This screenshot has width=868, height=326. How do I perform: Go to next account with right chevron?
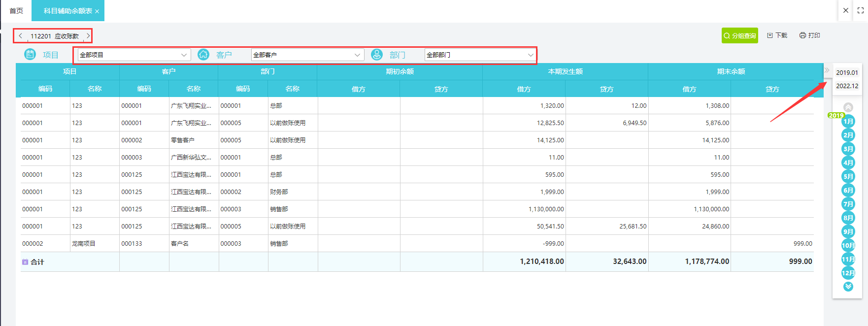(x=88, y=36)
